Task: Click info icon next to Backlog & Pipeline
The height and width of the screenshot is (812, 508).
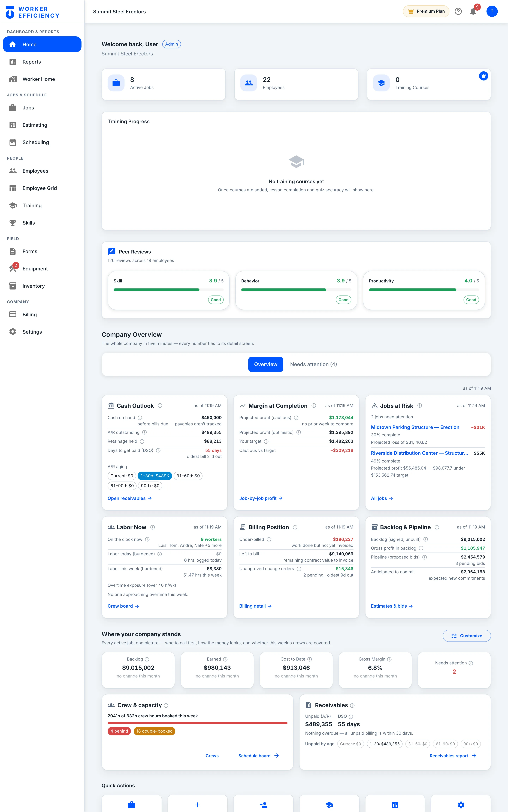Action: [437, 527]
